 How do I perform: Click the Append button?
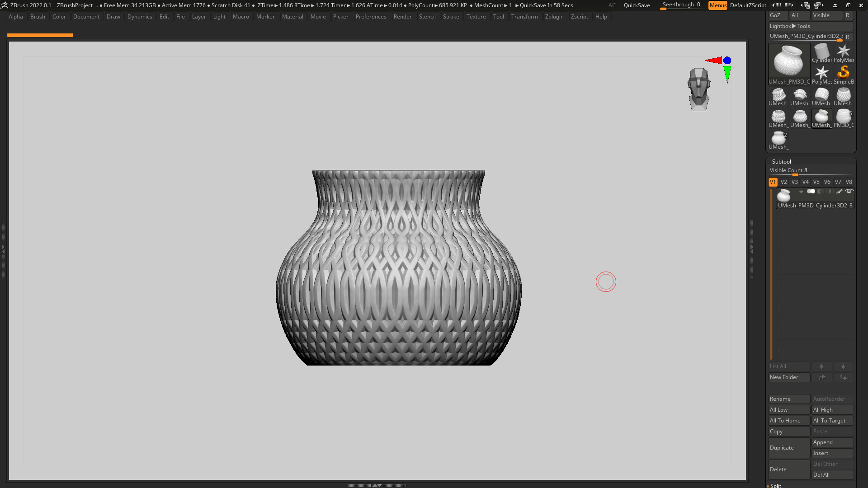pos(832,442)
